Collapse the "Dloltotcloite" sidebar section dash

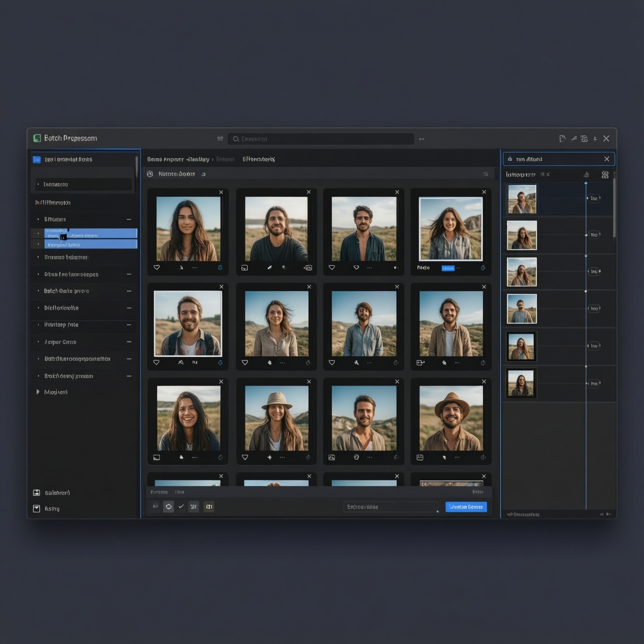tap(129, 308)
